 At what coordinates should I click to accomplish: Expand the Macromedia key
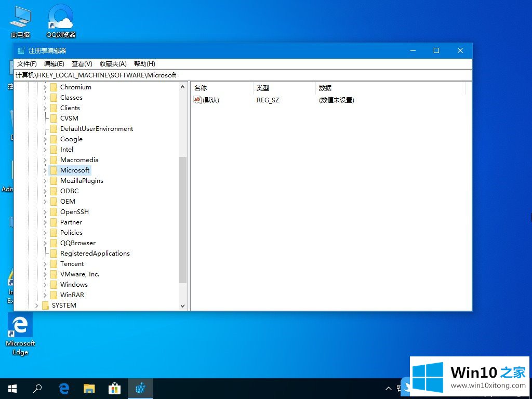[x=45, y=160]
